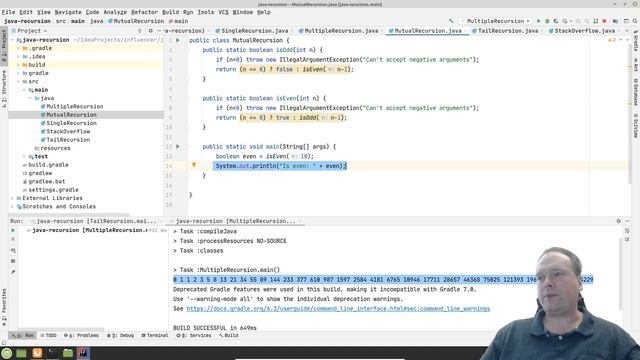Launch Firefox from the taskbar
This screenshot has height=360, width=640.
tap(37, 353)
